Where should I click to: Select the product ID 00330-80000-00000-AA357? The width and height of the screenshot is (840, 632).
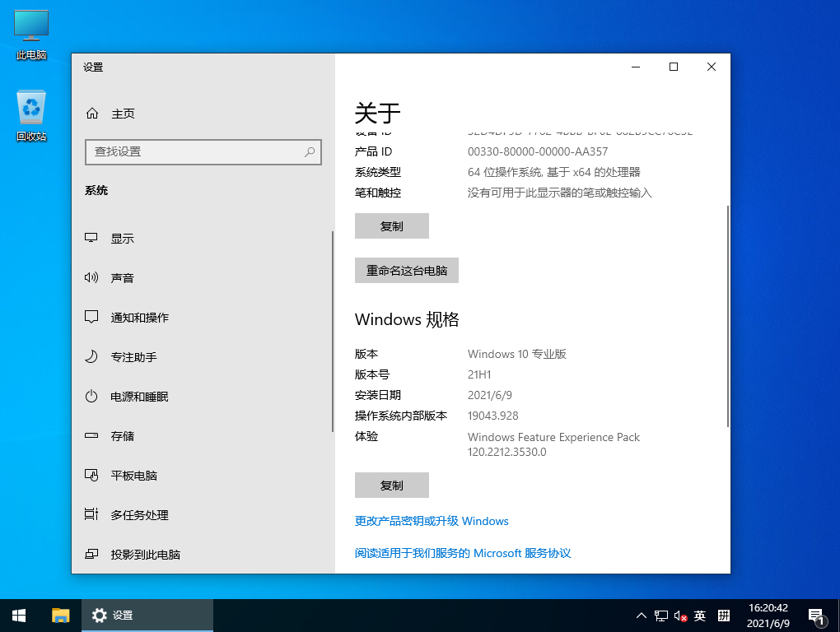(537, 151)
